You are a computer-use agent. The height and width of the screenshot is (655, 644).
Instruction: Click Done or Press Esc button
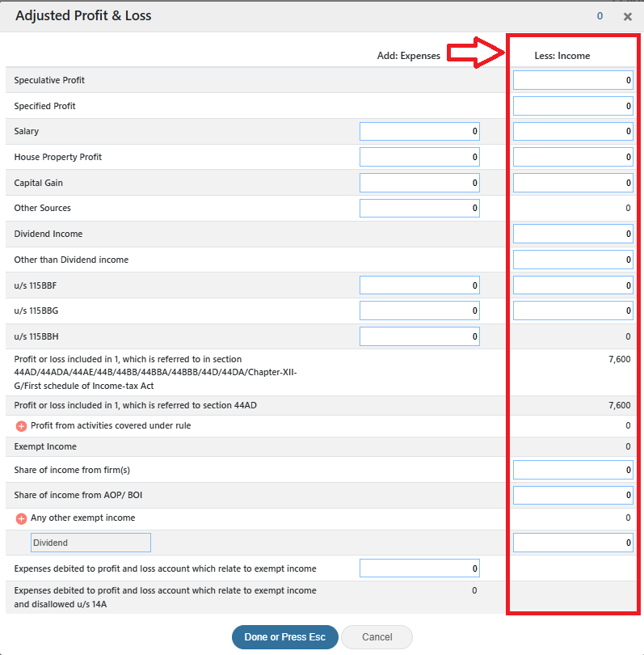click(285, 637)
